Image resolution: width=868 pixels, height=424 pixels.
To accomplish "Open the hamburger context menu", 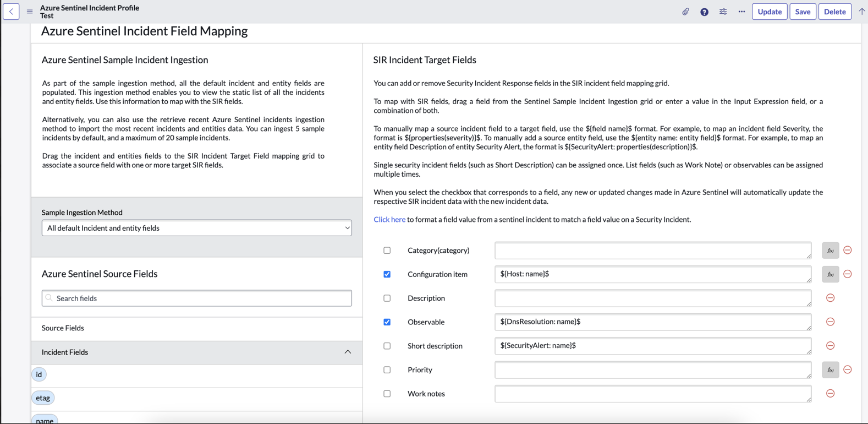I will tap(30, 12).
